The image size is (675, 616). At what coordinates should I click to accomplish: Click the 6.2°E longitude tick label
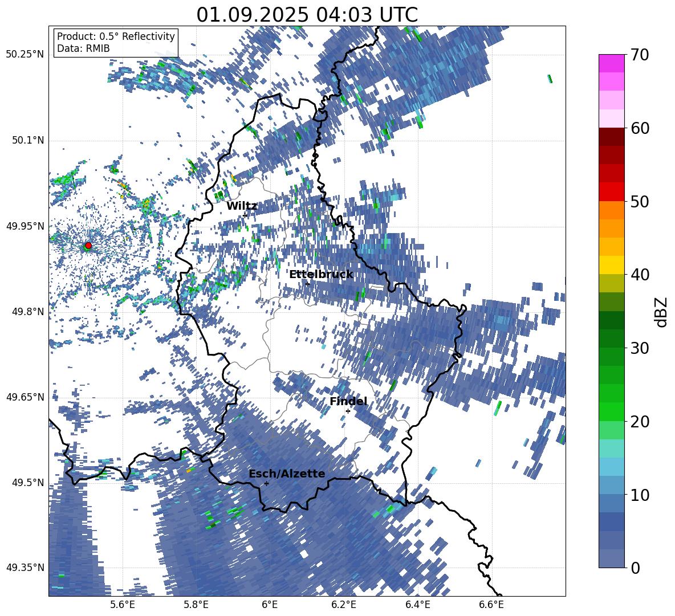coord(344,605)
